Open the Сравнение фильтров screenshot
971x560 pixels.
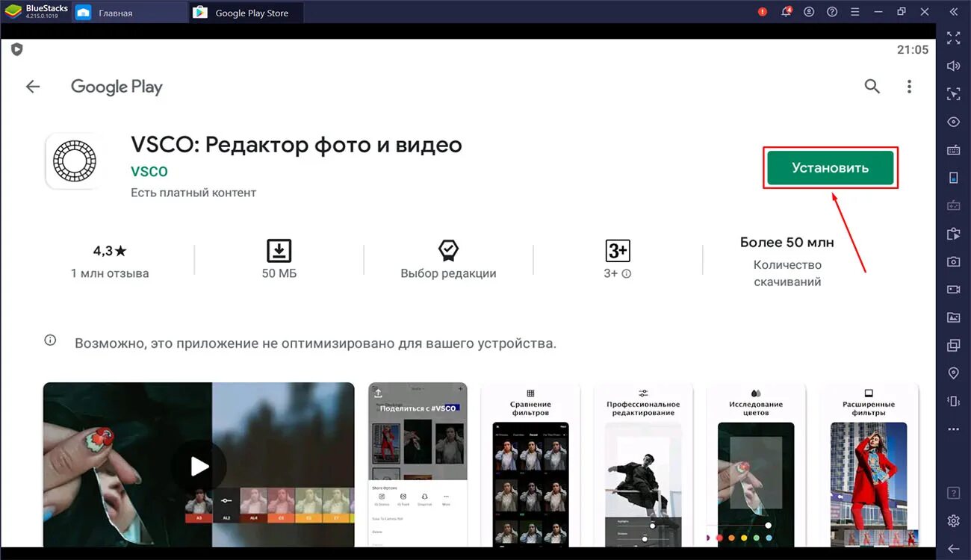pyautogui.click(x=530, y=465)
